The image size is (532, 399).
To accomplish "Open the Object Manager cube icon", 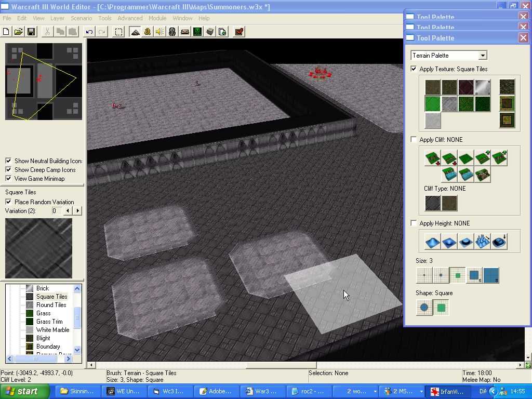I will (210, 32).
